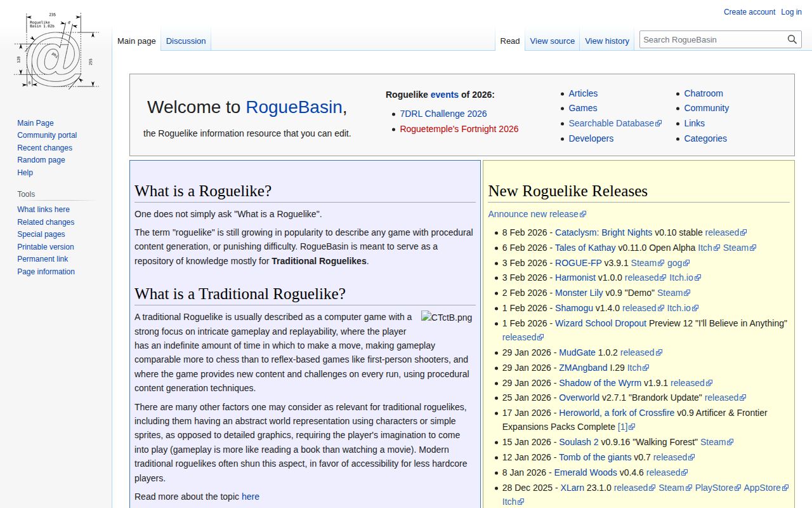The height and width of the screenshot is (508, 812).
Task: Click the Log in link
Action: pos(791,11)
